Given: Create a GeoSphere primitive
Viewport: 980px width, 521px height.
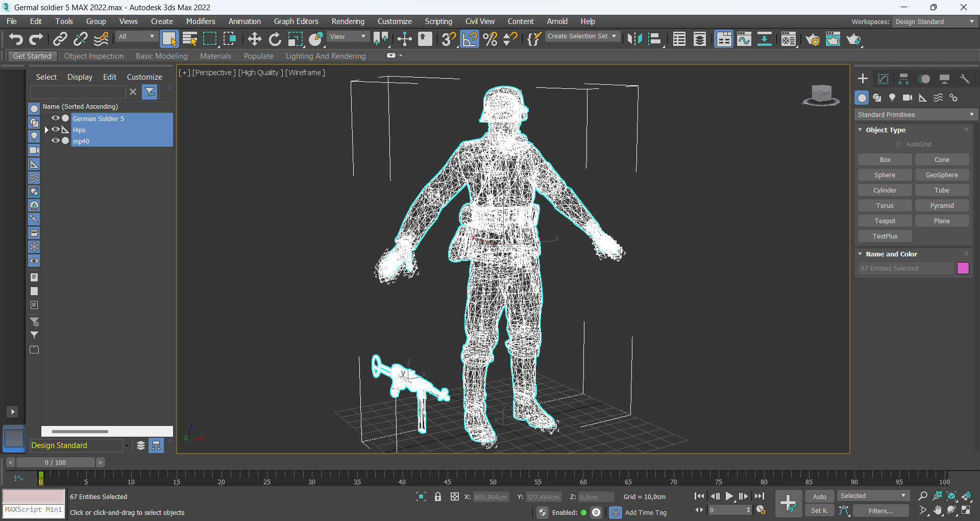Looking at the screenshot, I should click(x=942, y=175).
